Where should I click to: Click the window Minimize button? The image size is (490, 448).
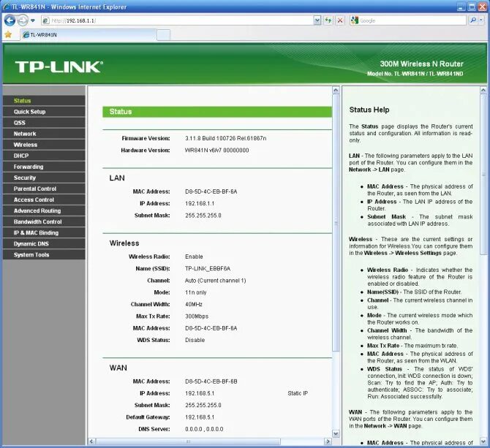(461, 7)
